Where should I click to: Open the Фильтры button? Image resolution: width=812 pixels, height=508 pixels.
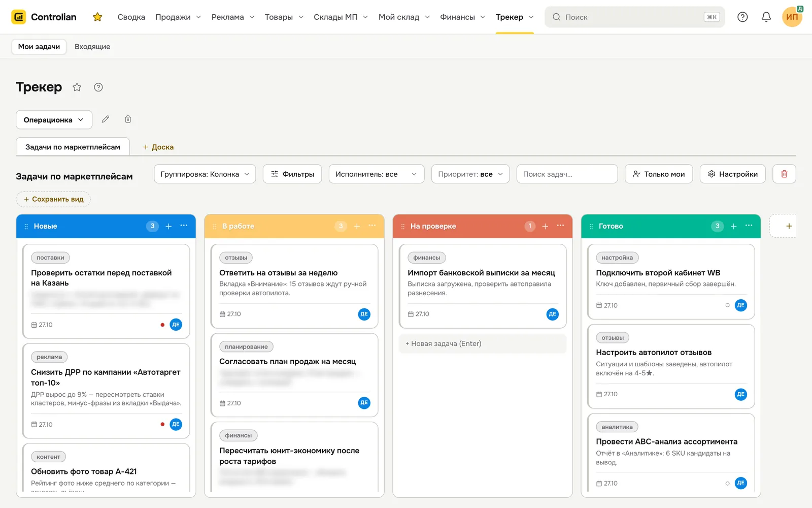(x=292, y=174)
